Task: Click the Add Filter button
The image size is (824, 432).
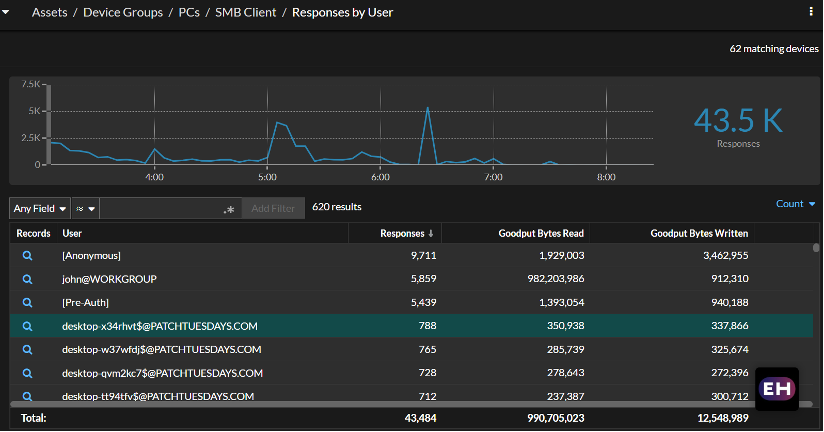Action: point(272,208)
